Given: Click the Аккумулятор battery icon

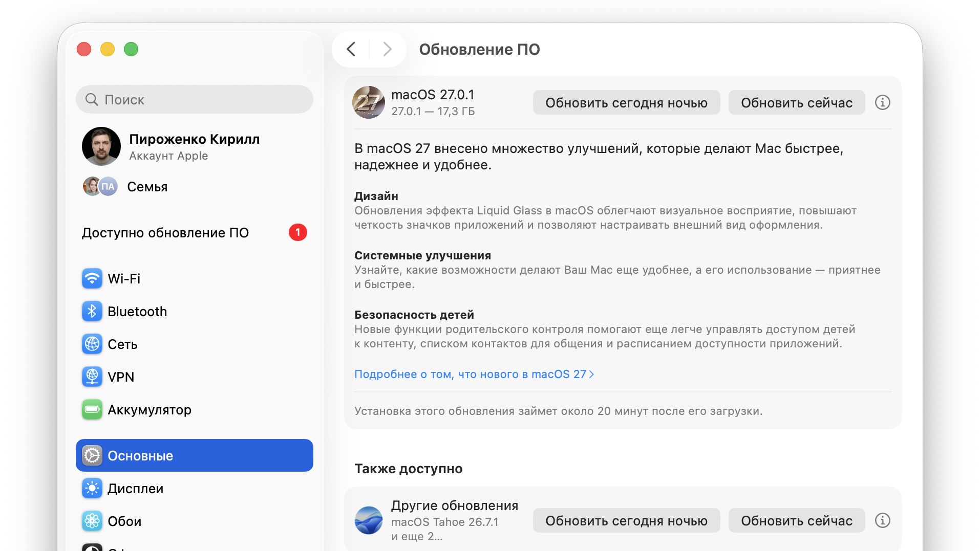Looking at the screenshot, I should point(92,410).
